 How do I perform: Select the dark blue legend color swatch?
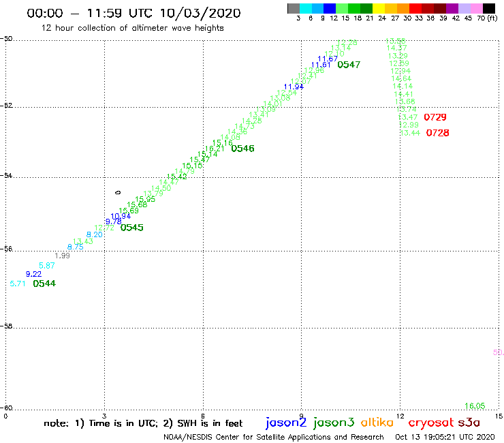330,8
